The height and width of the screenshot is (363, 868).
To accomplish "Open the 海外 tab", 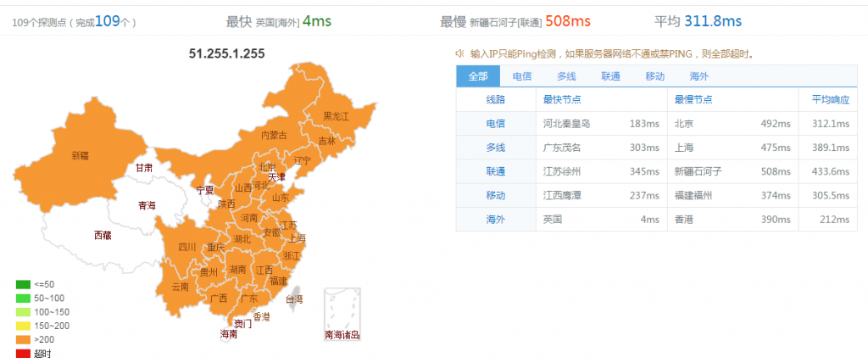I will point(698,76).
